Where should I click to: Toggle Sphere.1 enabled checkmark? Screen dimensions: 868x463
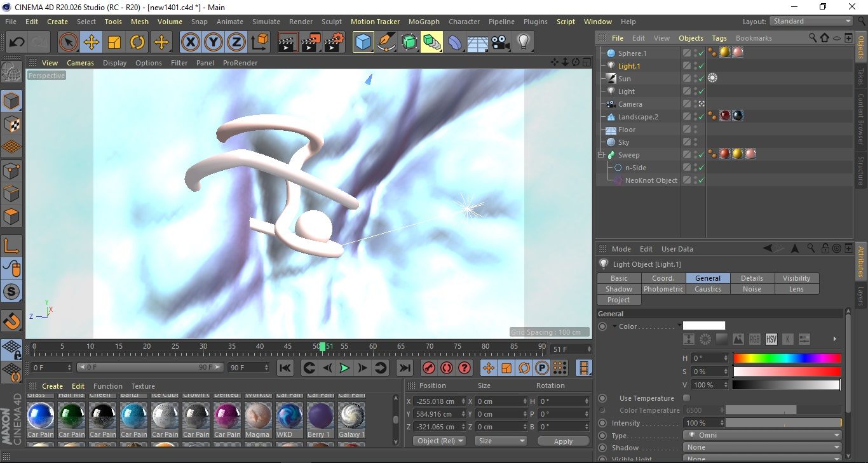tap(700, 53)
